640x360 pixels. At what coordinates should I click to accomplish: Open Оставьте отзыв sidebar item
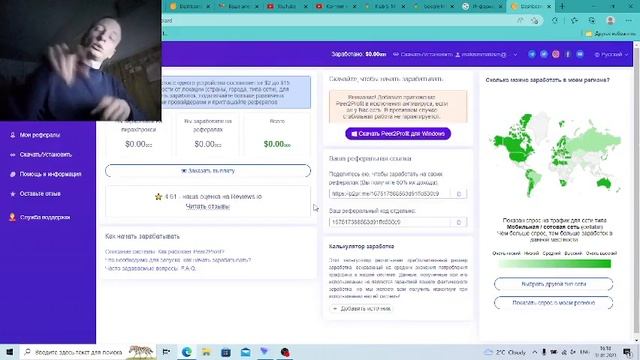(x=40, y=194)
